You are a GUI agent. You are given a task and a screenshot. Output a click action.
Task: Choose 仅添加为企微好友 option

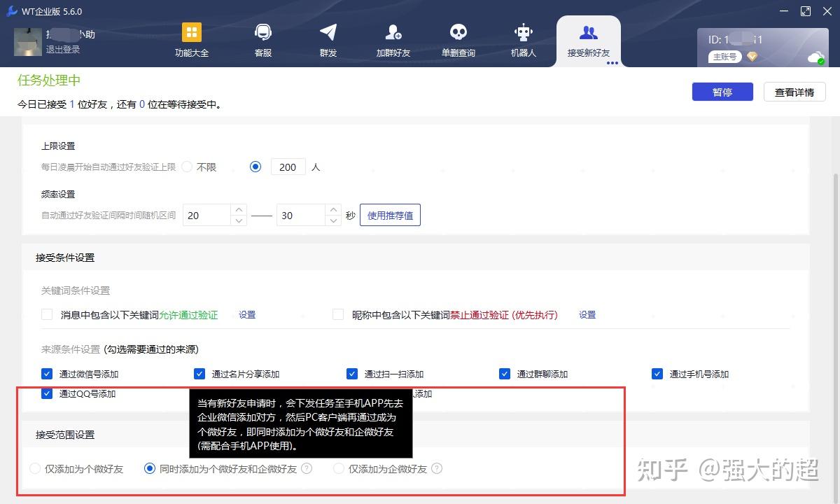(x=338, y=468)
